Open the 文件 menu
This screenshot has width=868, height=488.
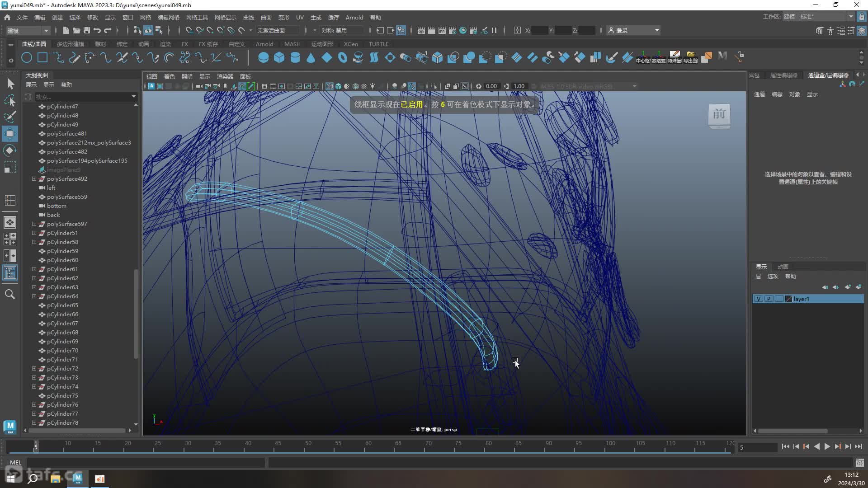[x=22, y=17]
